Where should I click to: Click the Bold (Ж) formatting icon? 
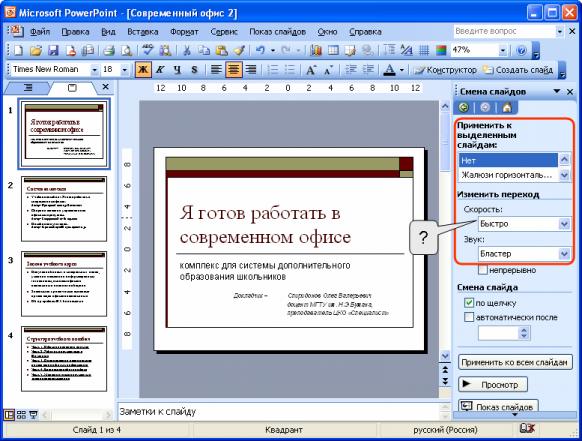click(143, 70)
